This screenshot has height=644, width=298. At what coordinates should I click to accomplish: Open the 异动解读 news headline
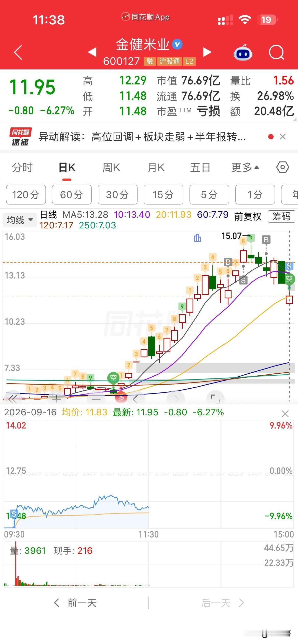(x=142, y=137)
